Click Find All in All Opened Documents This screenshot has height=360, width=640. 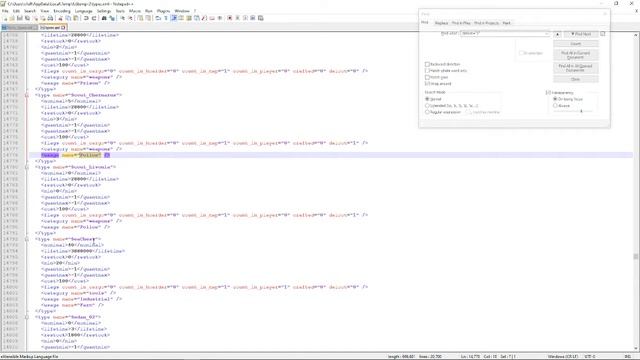click(576, 68)
